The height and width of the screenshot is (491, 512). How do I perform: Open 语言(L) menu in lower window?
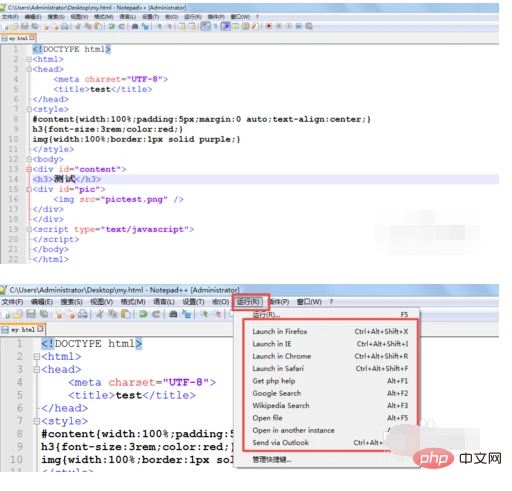[164, 302]
